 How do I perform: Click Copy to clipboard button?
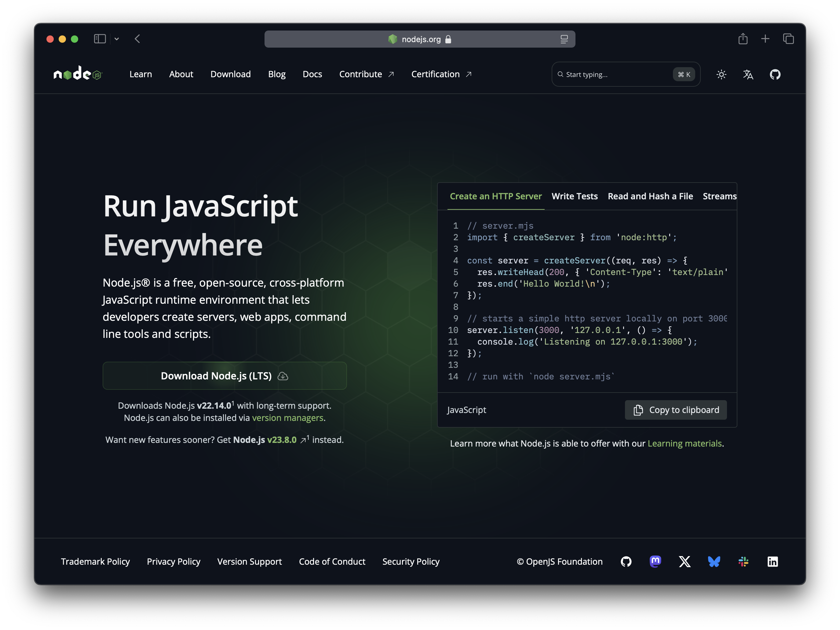(676, 410)
